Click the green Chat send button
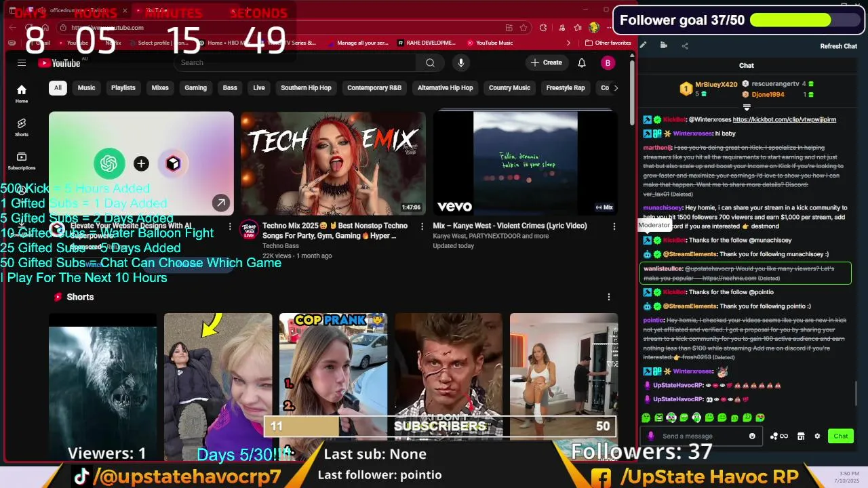868x488 pixels. [x=841, y=436]
